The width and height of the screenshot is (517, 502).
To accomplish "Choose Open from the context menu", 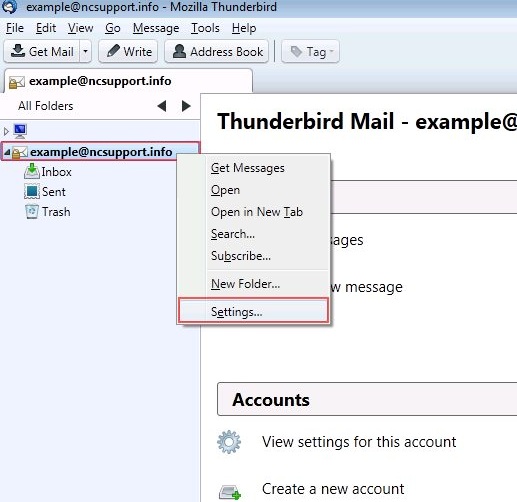I will [x=253, y=190].
